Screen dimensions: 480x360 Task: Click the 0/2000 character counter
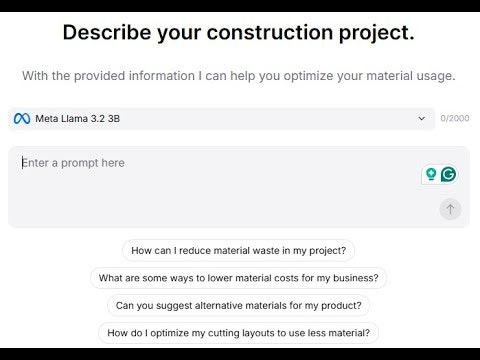(455, 118)
